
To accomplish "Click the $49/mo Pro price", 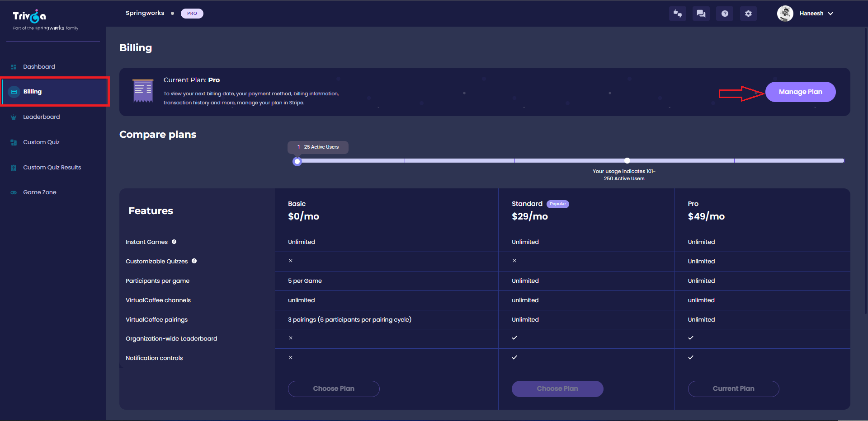I will (706, 216).
